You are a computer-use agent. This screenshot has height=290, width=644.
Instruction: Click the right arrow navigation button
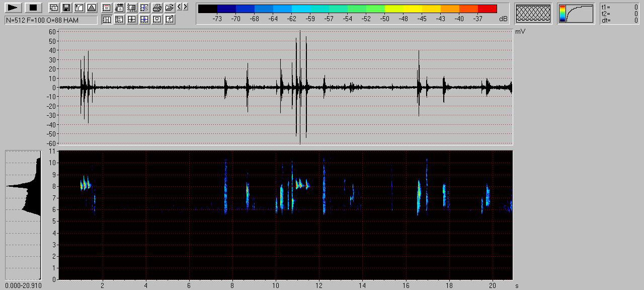click(185, 7)
